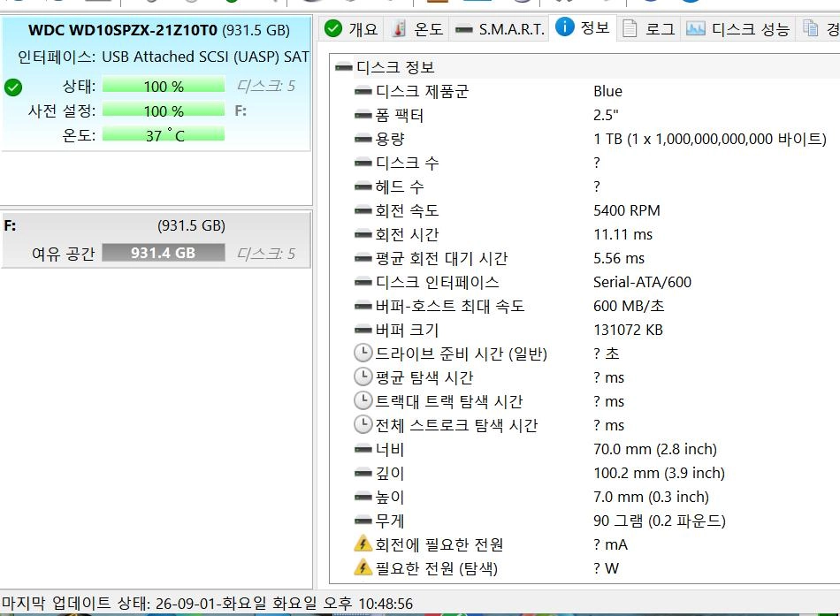Click the 디스크 정보 section title

pos(395,67)
